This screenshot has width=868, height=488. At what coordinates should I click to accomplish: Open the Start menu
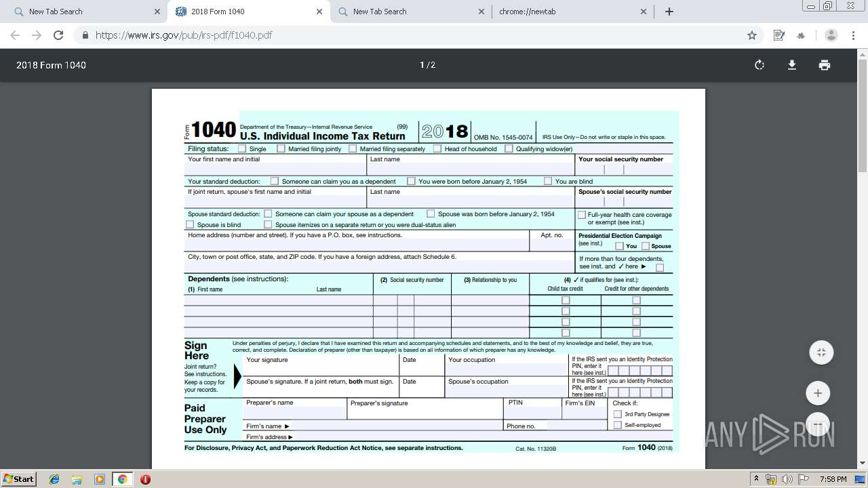click(18, 479)
